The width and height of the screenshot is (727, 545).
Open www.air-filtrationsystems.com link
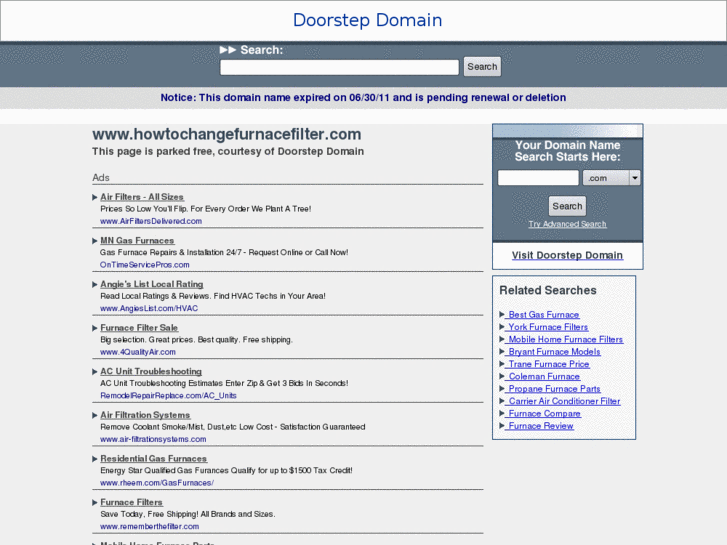point(153,439)
